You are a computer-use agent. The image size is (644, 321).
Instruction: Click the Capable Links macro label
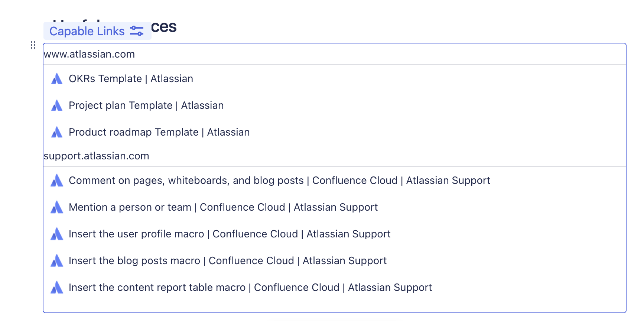coord(87,31)
